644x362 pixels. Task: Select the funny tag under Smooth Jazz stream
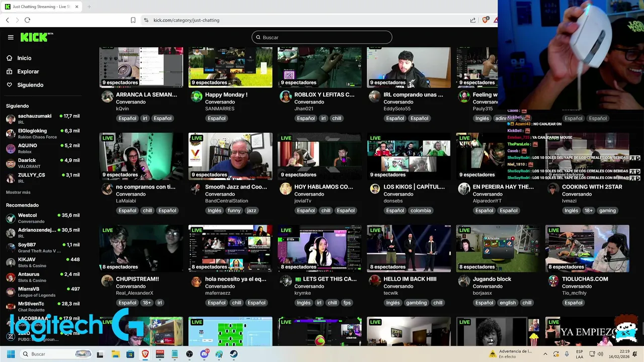(x=234, y=211)
